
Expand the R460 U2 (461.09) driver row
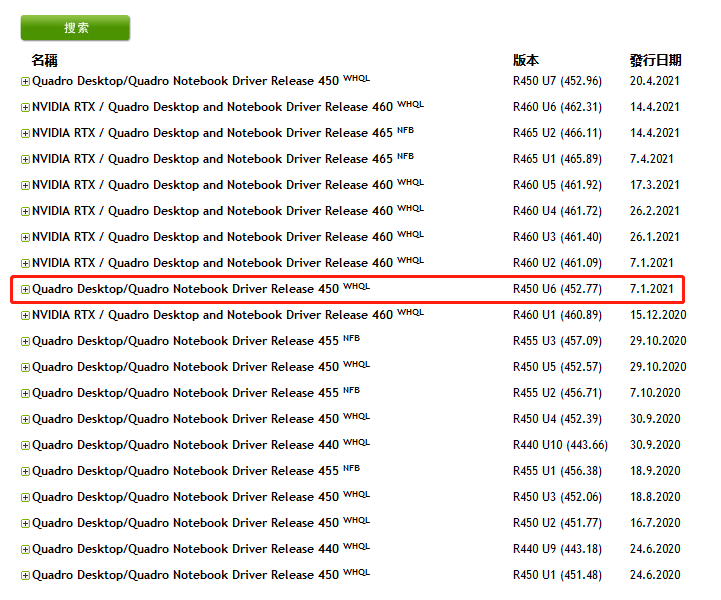point(25,263)
